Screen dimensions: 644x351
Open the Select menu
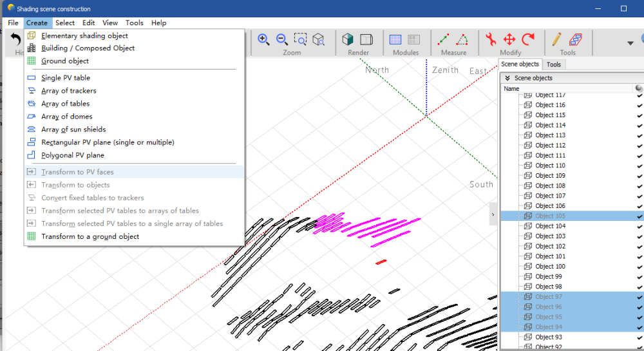point(65,23)
